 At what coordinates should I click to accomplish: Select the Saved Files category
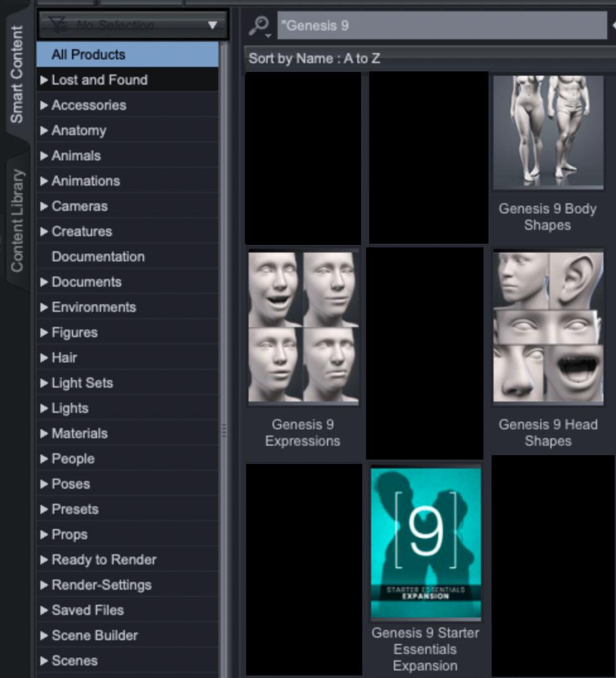[127, 610]
